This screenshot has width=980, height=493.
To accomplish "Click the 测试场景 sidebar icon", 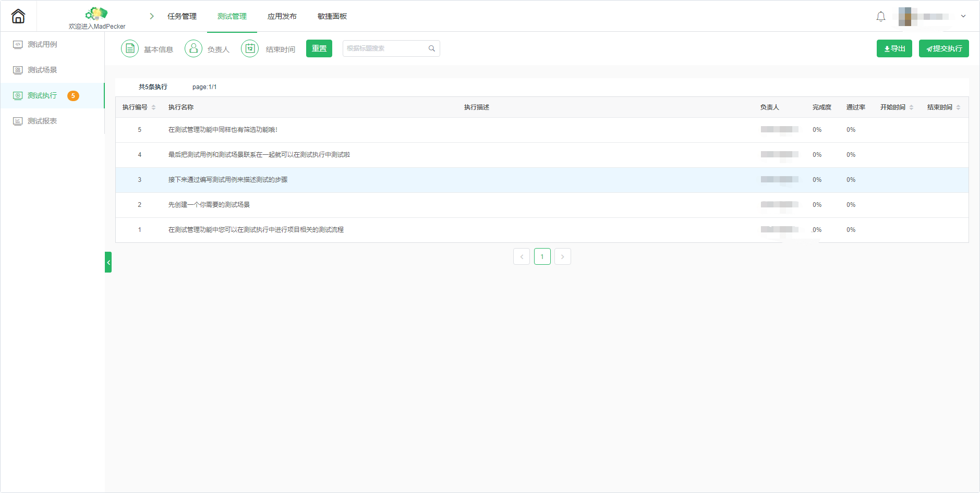I will click(18, 70).
